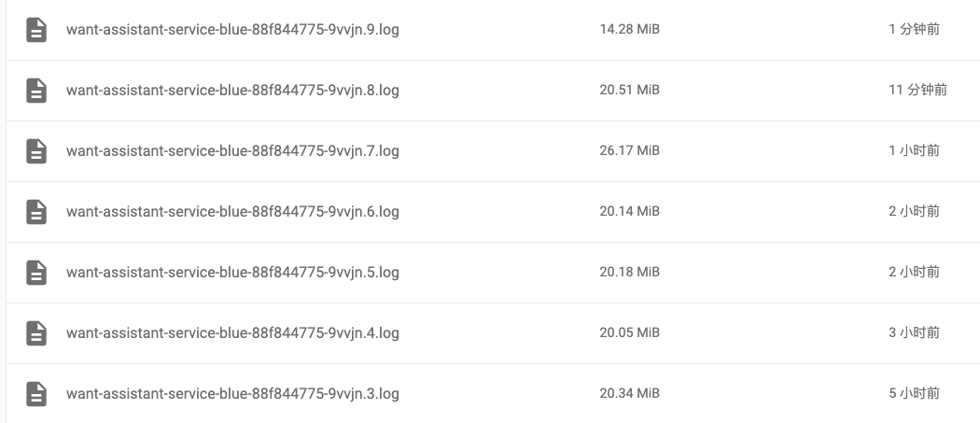This screenshot has width=980, height=423.
Task: Click the file icon for 9vvjn.5.log
Action: tap(36, 273)
